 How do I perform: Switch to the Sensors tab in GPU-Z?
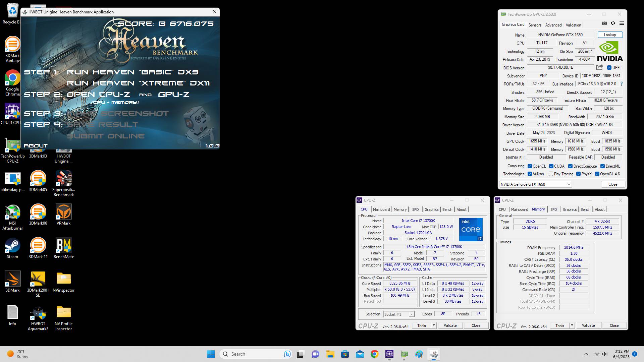[x=535, y=25]
